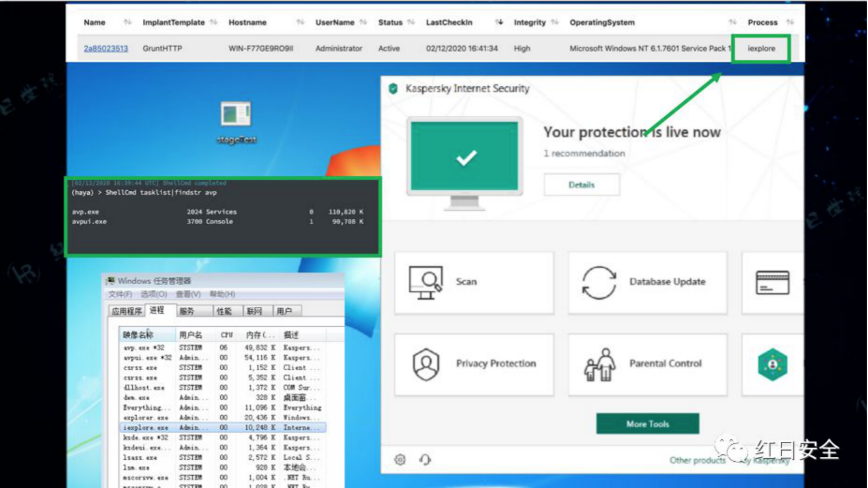Screen dimensions: 868x488
Task: Click the Active status cell
Action: [389, 49]
